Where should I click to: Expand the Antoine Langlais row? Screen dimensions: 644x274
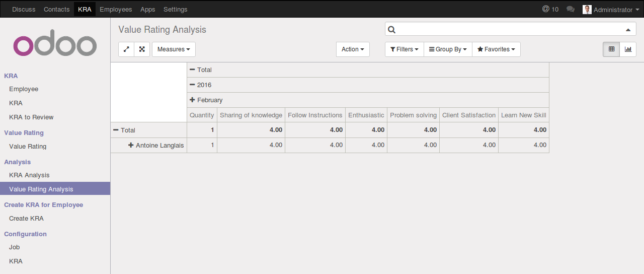click(x=156, y=145)
